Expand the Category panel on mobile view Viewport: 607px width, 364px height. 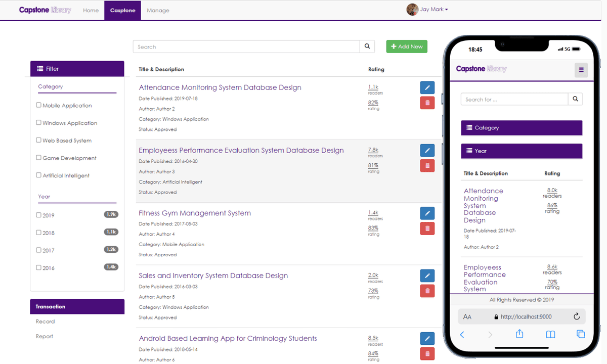[x=521, y=128]
